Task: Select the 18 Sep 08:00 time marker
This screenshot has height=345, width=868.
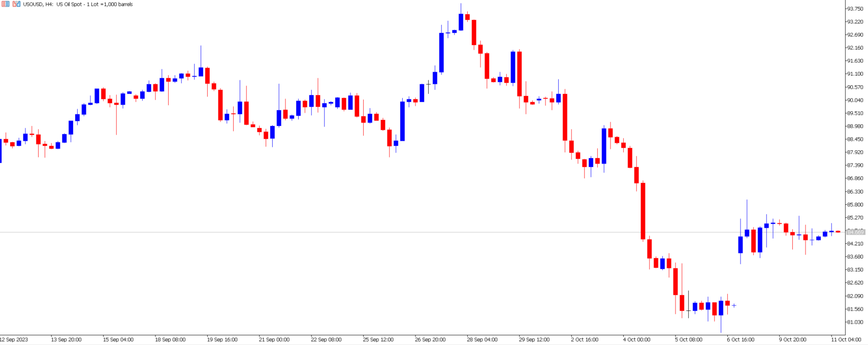Action: (170, 339)
